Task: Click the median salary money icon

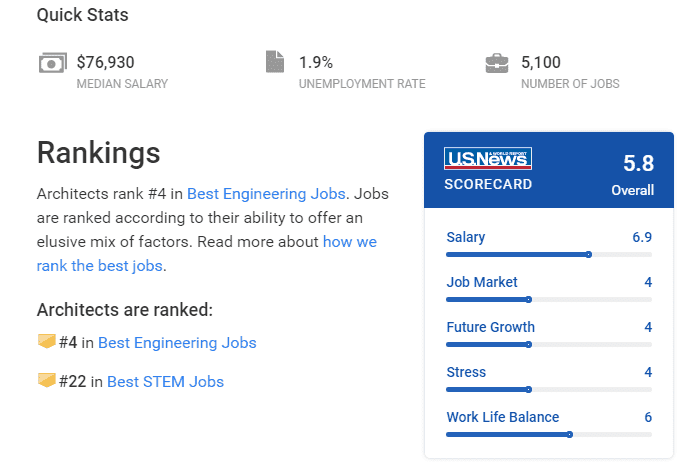Action: click(53, 63)
